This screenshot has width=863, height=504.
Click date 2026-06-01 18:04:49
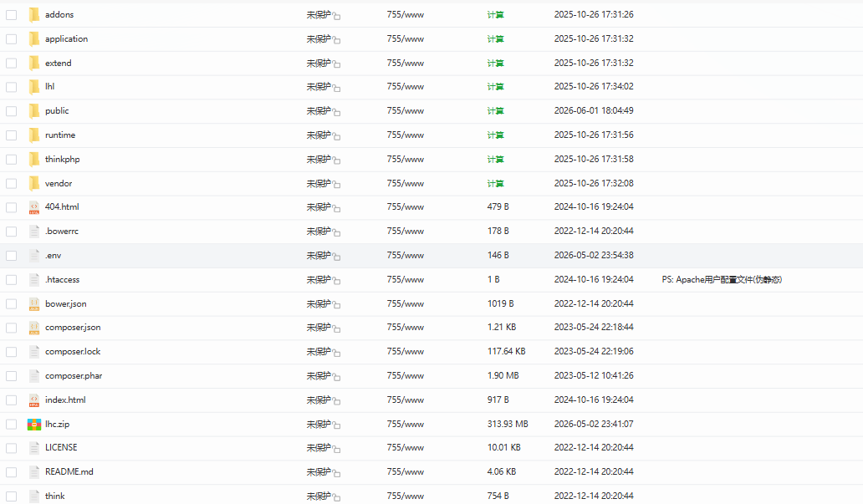coord(594,110)
